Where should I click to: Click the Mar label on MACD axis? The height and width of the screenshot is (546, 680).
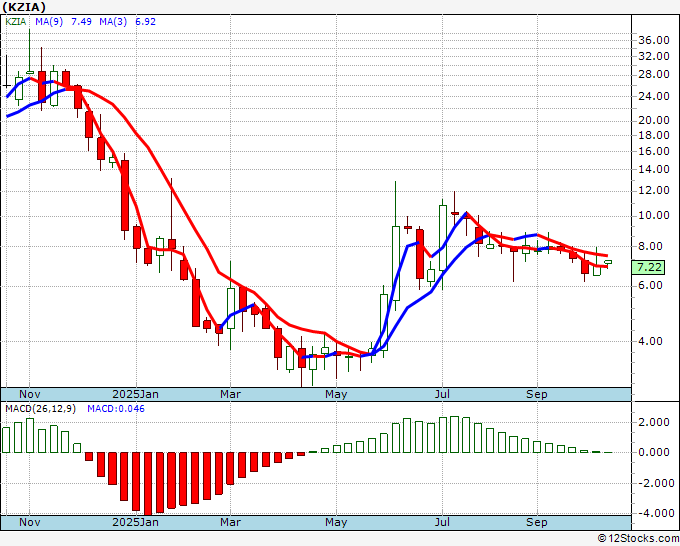(230, 522)
